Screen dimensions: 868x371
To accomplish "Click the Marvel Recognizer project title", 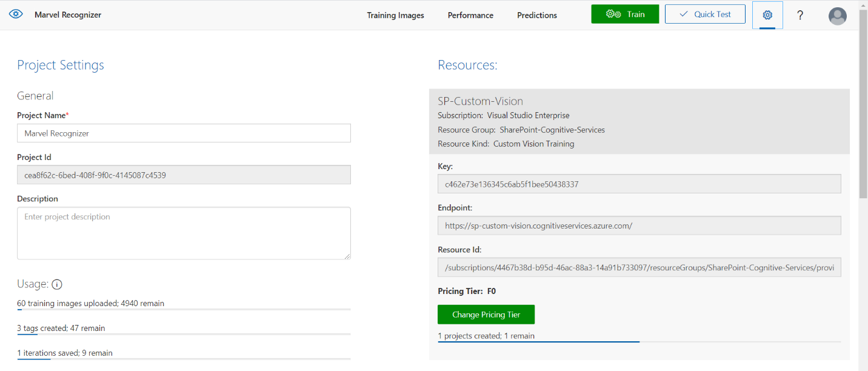I will tap(68, 15).
